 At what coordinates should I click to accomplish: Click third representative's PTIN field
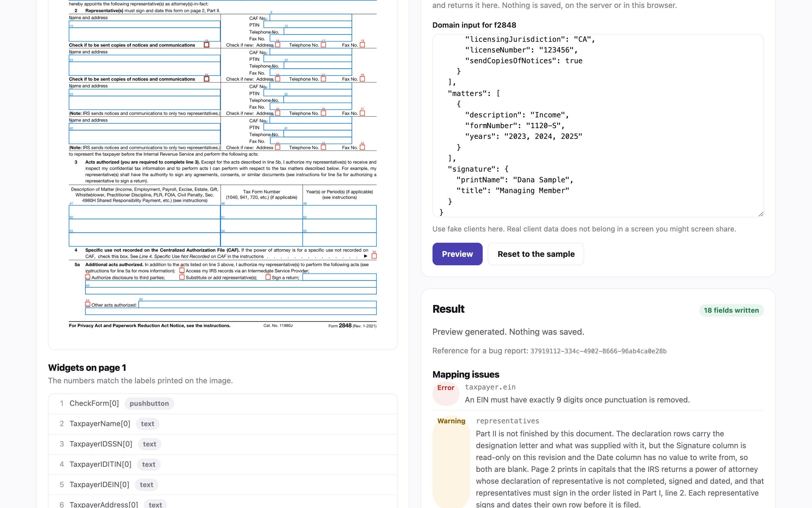point(308,93)
